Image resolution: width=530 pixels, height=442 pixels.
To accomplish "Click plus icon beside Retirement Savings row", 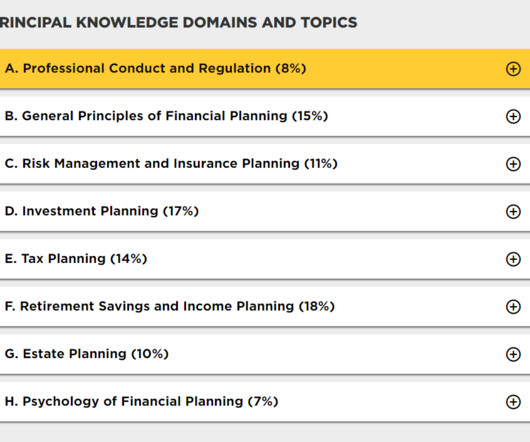I will [x=513, y=307].
